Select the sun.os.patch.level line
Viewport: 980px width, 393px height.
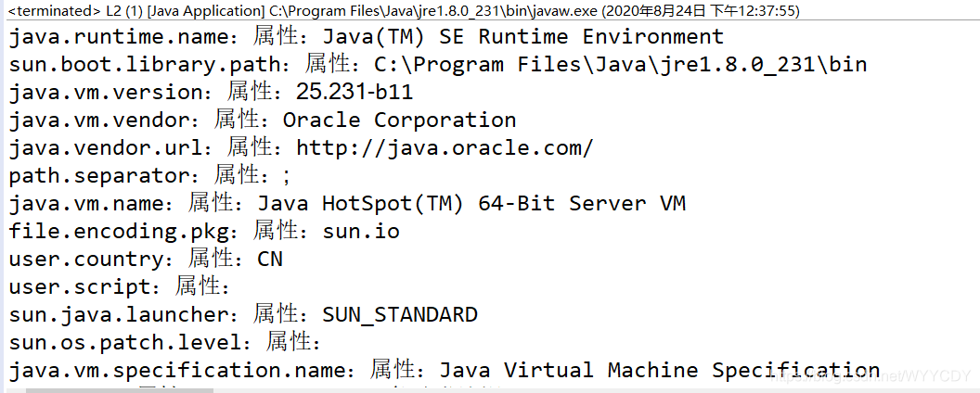(x=165, y=342)
